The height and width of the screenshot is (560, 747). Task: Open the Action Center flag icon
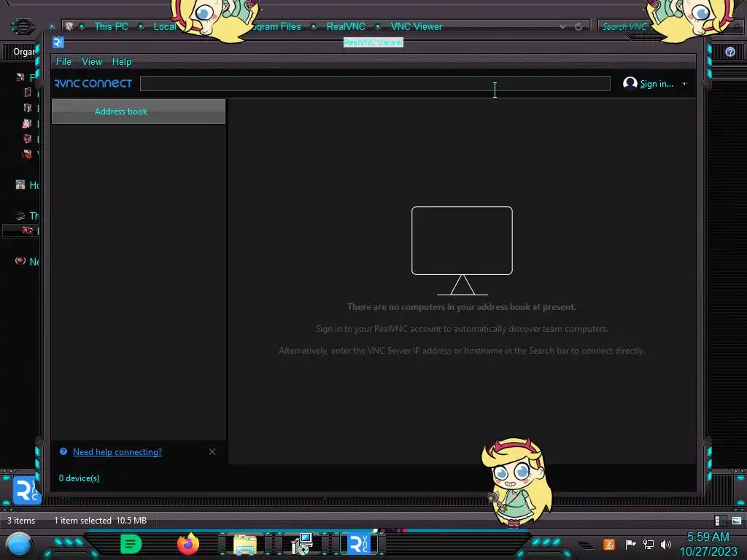click(630, 544)
